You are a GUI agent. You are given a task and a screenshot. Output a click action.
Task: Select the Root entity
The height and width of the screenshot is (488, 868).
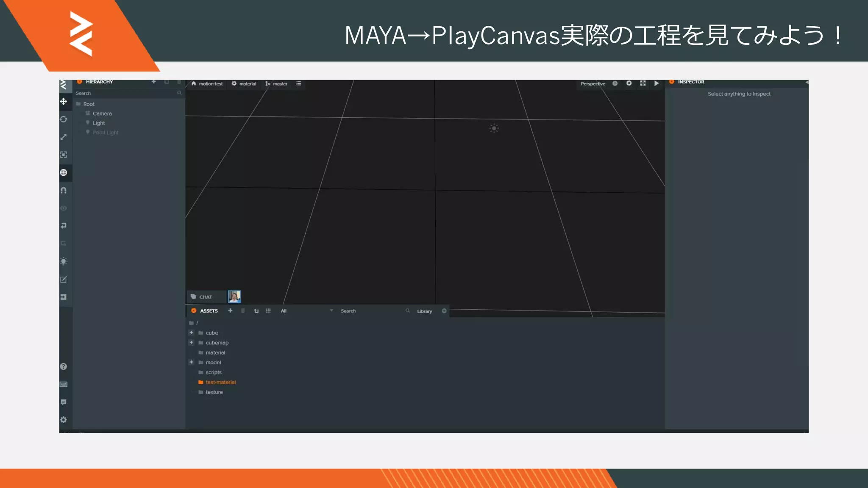point(89,104)
